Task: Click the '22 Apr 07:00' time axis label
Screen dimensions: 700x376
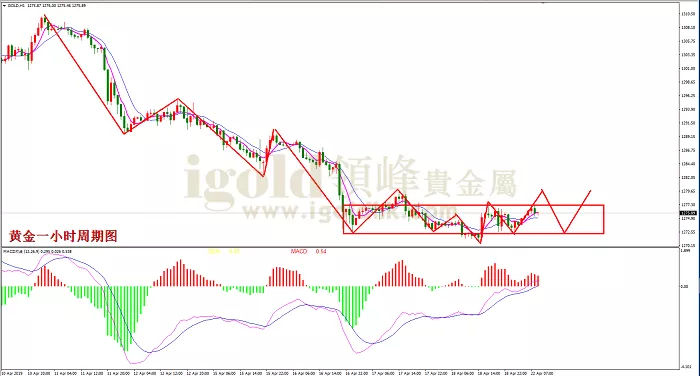Action: tap(542, 373)
